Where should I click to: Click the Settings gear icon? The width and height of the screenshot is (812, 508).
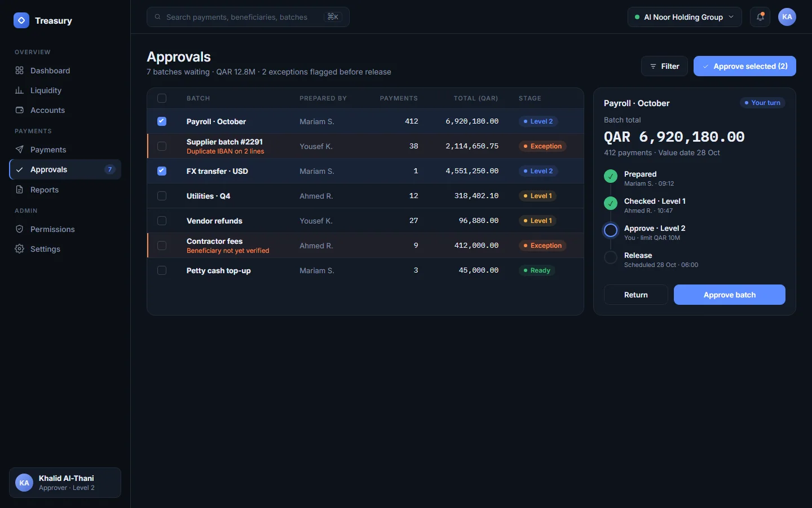coord(20,249)
